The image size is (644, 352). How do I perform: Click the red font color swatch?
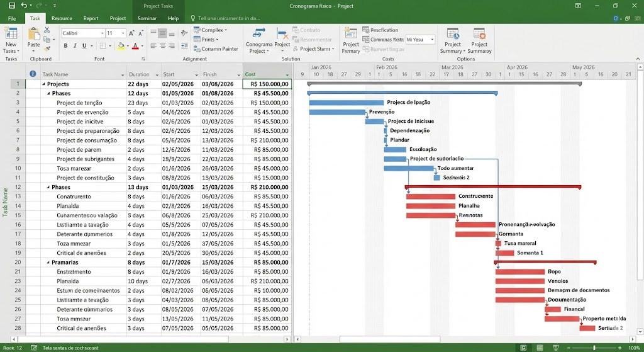click(136, 47)
